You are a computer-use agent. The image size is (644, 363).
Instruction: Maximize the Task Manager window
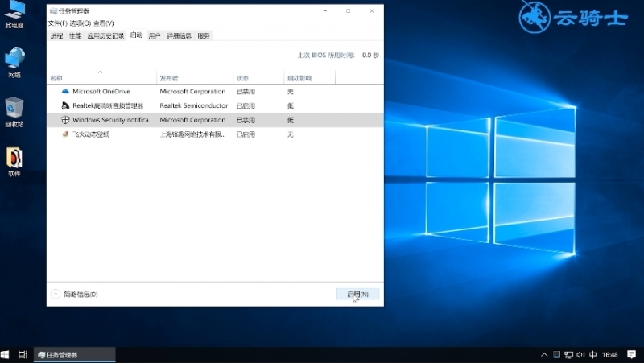[349, 11]
